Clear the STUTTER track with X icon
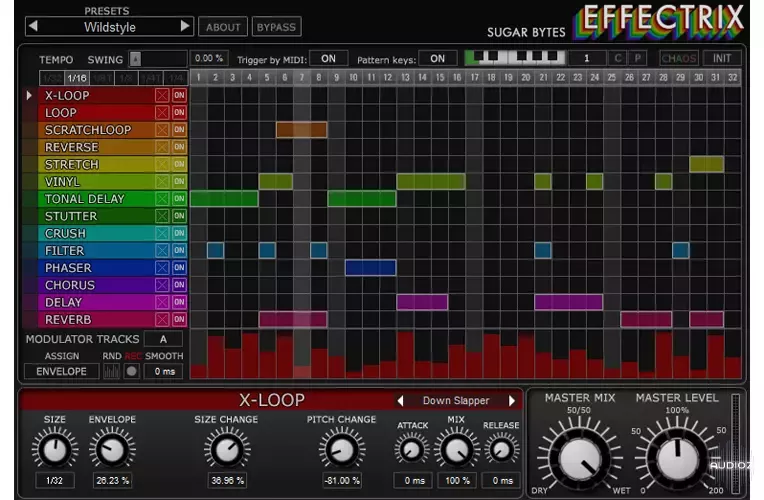 pyautogui.click(x=162, y=216)
